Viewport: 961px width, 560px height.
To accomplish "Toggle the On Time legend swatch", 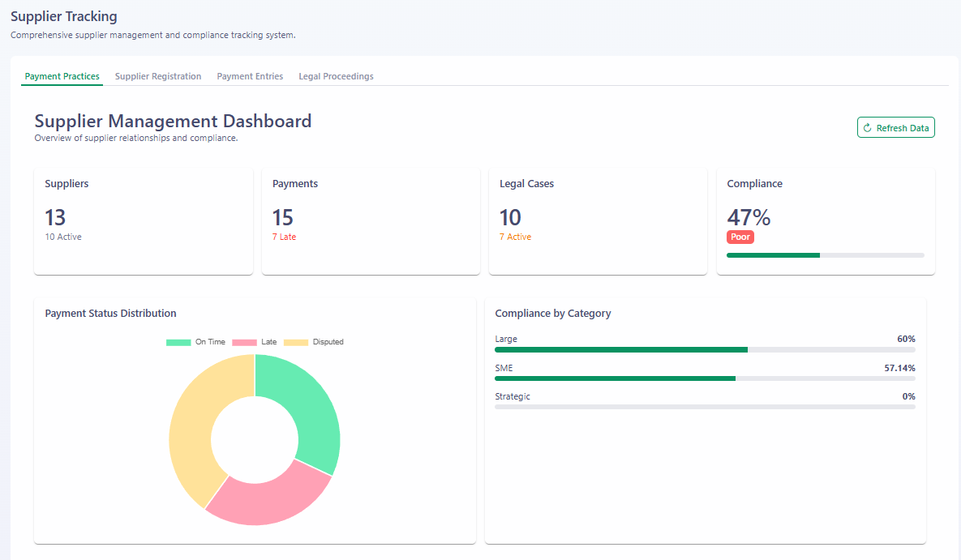I will pyautogui.click(x=178, y=343).
